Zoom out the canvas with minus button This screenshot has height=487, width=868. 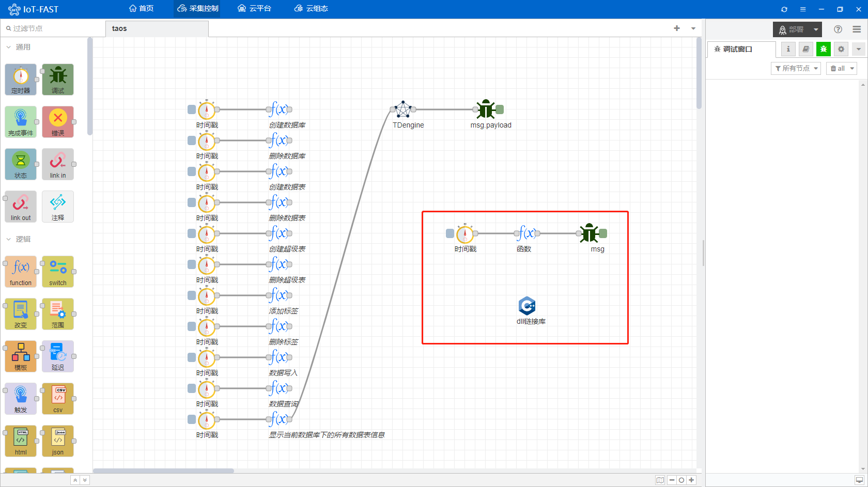tap(672, 480)
